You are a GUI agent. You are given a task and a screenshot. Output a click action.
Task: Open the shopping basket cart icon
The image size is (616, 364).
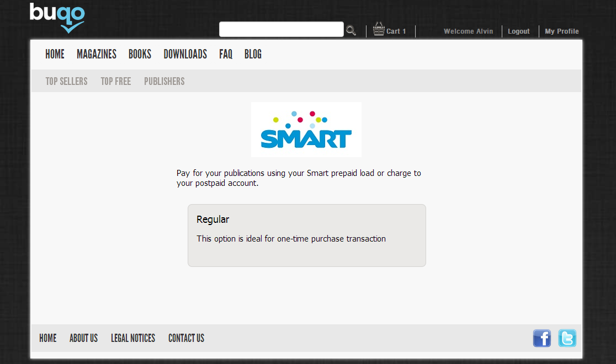point(379,29)
